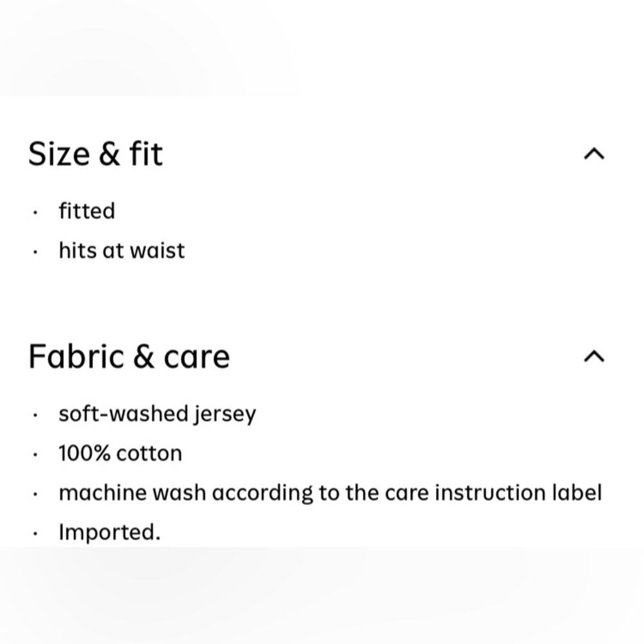Click the bullet dot before 'fitted'

pos(35,213)
